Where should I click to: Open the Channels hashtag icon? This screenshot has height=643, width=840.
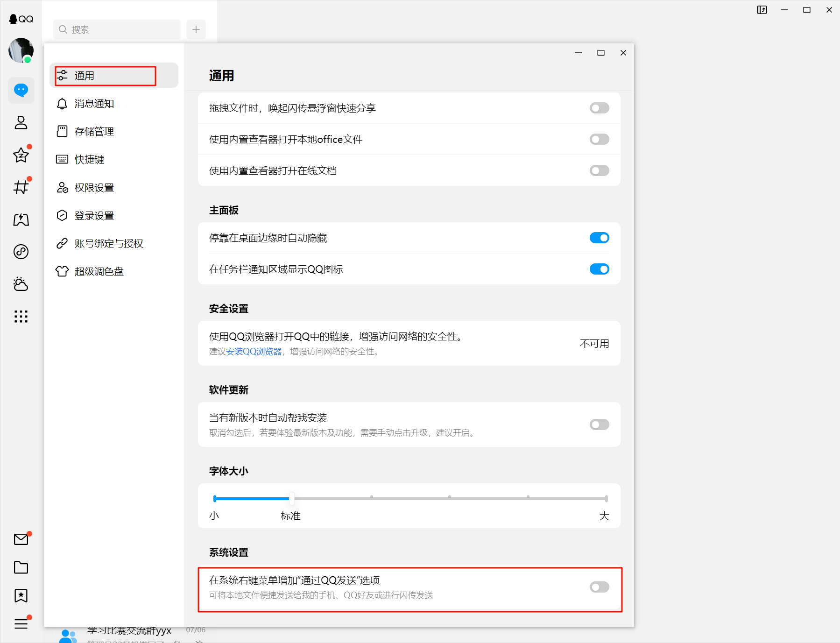[21, 187]
